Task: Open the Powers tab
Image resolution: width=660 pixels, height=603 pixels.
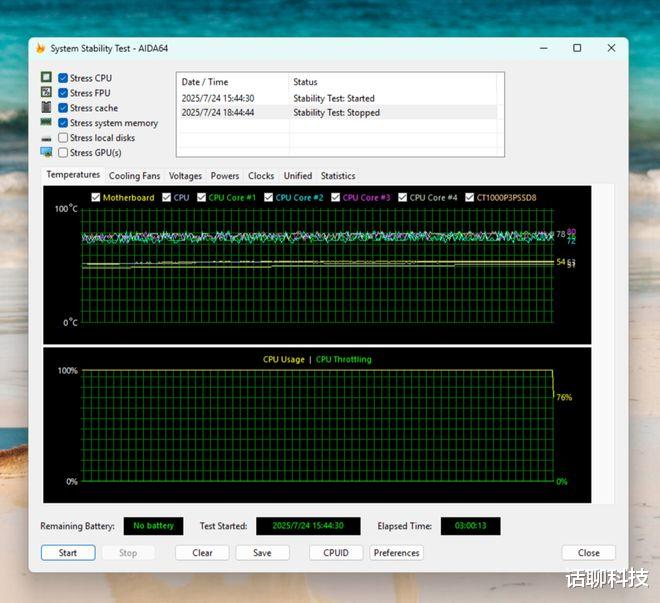Action: (225, 176)
